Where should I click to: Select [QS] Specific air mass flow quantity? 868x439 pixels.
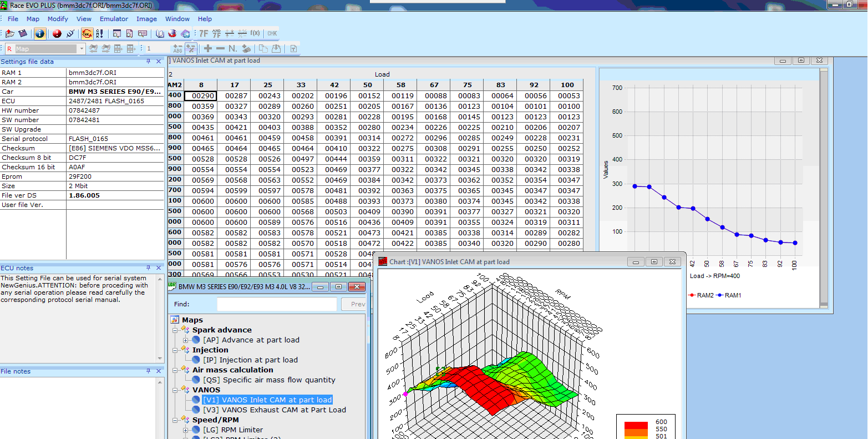tap(270, 380)
